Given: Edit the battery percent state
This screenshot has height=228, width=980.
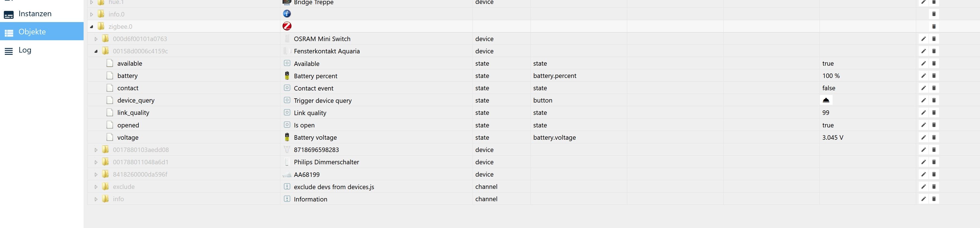Looking at the screenshot, I should coord(923,76).
